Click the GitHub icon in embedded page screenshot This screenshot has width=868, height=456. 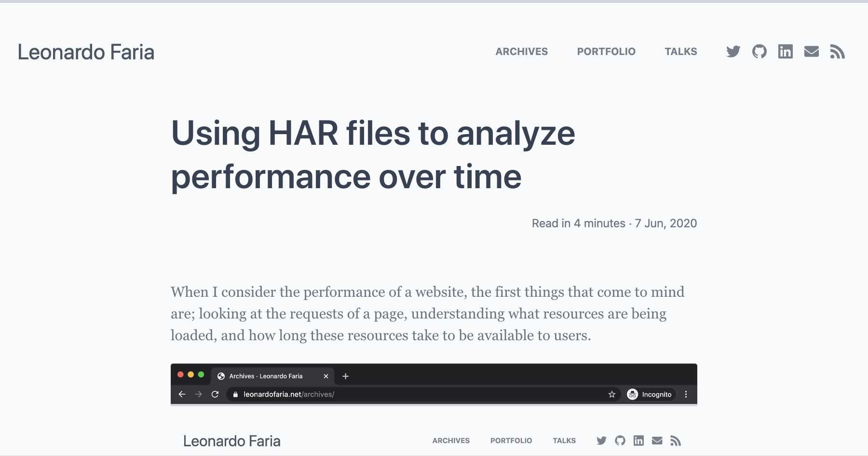[x=620, y=441]
